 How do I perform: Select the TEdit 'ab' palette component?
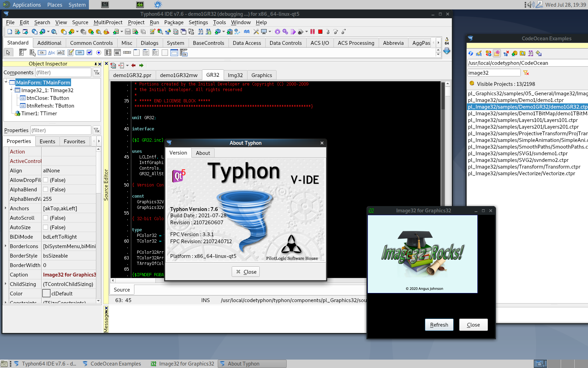pos(61,53)
